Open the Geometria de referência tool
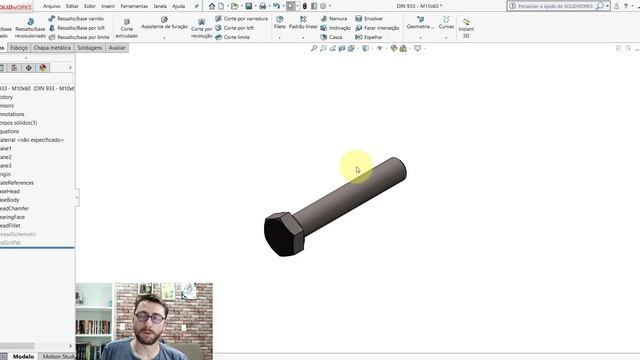Screen dimensions: 640x360 tap(420, 22)
